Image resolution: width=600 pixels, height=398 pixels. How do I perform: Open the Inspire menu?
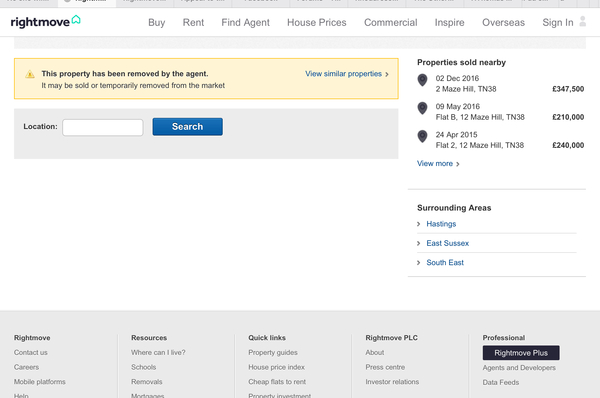click(x=450, y=23)
